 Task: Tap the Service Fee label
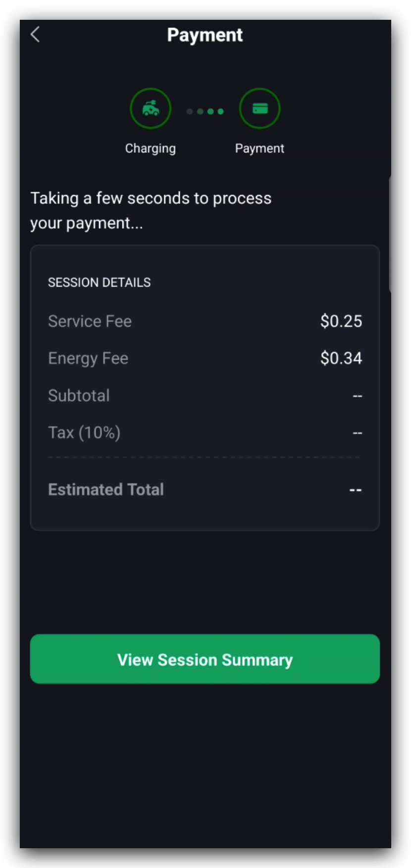(x=90, y=321)
